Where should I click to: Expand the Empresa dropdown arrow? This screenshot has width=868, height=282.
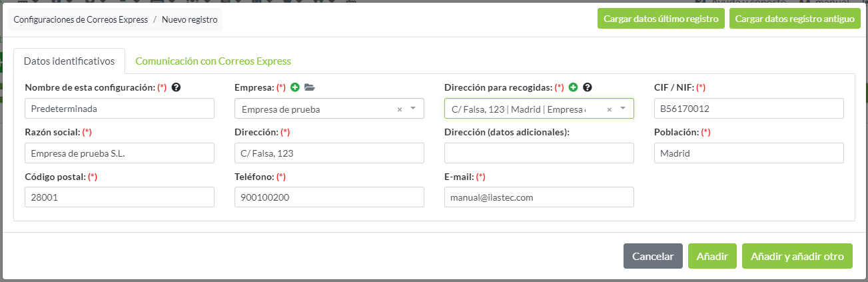click(x=413, y=109)
